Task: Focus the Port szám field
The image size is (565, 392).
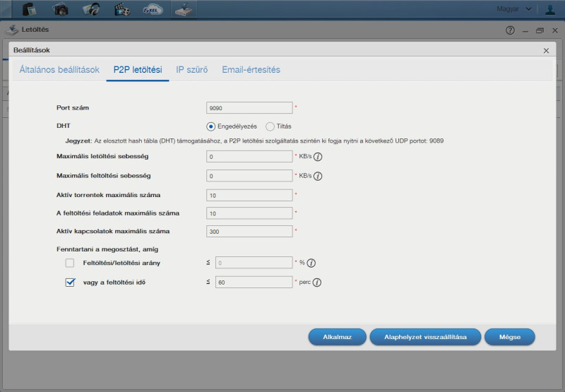Action: coord(249,108)
